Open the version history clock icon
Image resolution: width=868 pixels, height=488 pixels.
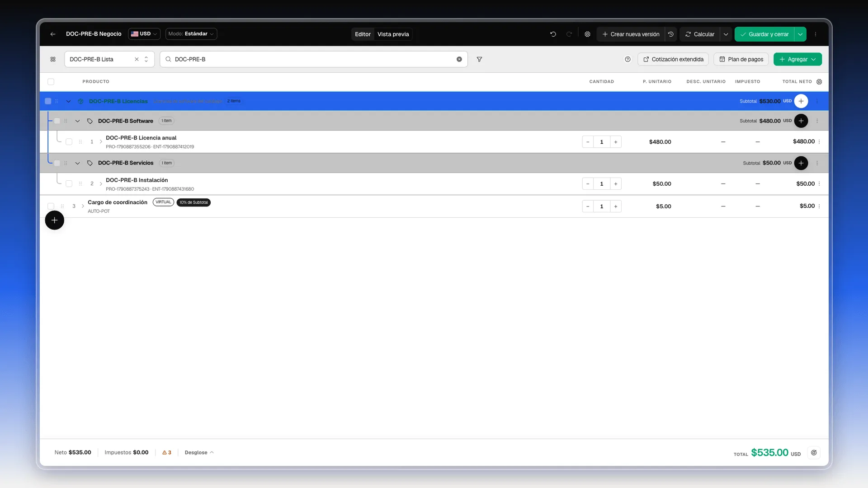[x=671, y=34]
